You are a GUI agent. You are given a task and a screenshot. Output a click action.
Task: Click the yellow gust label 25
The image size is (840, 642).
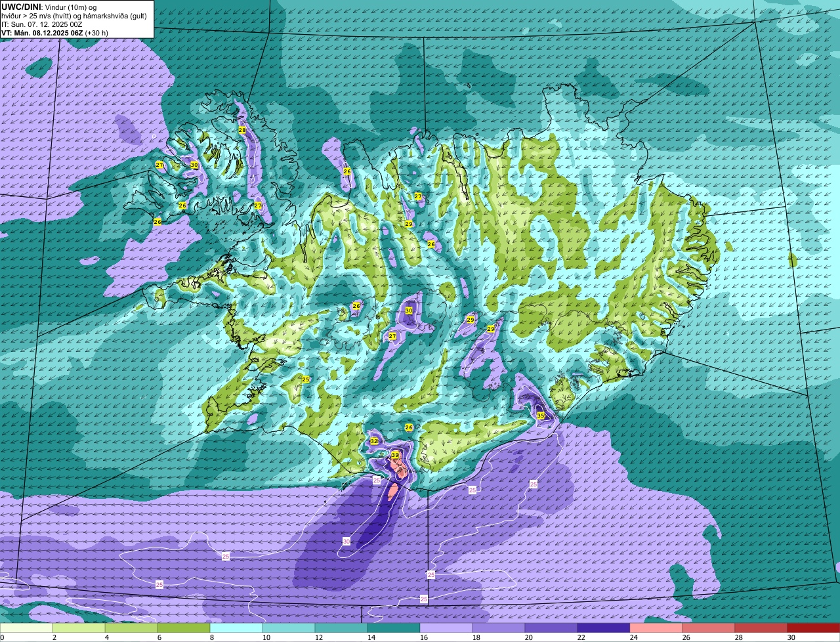(x=306, y=379)
